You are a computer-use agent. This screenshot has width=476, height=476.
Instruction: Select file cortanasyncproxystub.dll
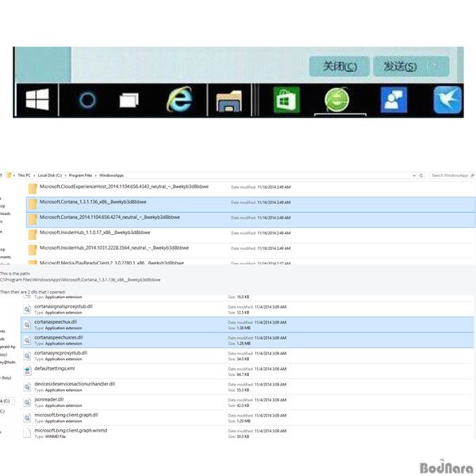pos(248,355)
